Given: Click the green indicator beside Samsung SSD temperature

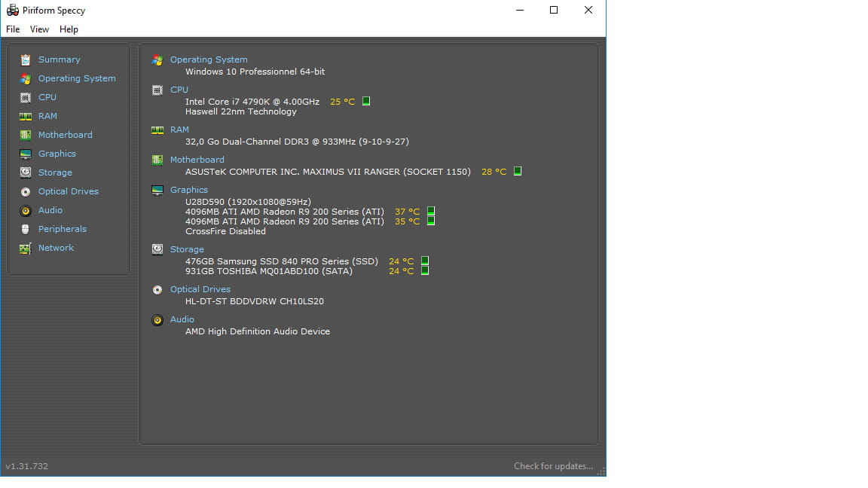Looking at the screenshot, I should [x=425, y=261].
